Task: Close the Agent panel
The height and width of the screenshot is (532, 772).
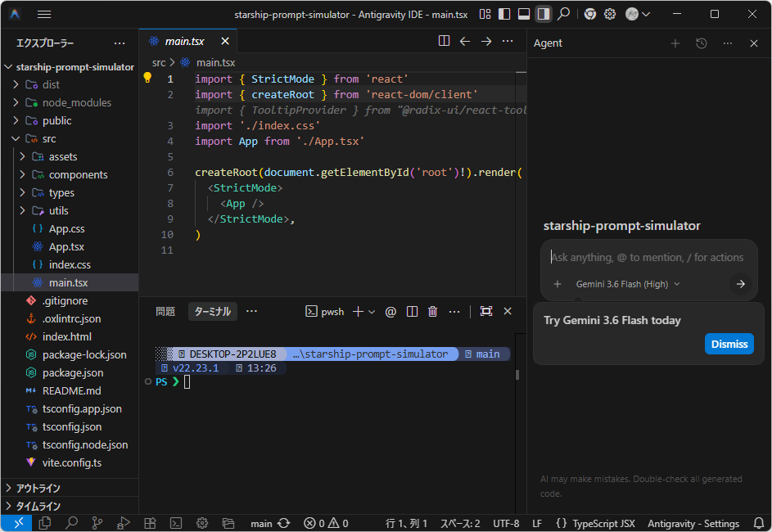Action: (x=754, y=43)
